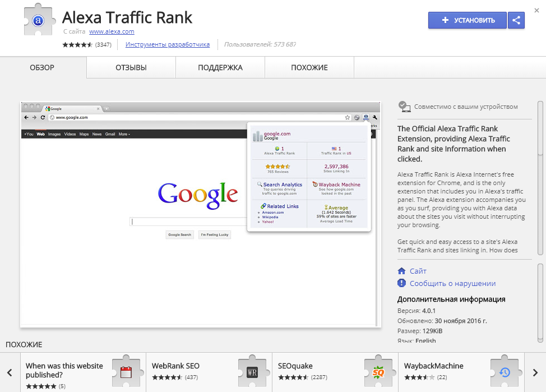Screen dimensions: 546x392
Task: Click the Дополнительная информация heading
Action: point(451,299)
